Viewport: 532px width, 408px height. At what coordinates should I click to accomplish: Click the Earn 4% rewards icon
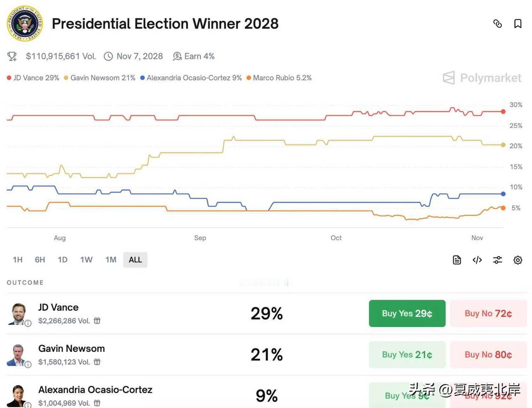pyautogui.click(x=177, y=56)
